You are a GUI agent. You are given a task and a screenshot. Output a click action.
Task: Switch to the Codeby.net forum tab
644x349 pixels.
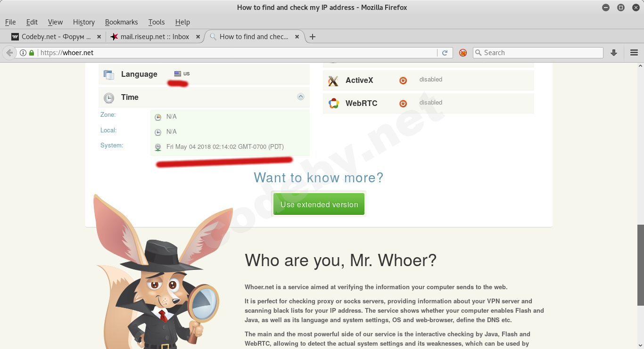point(56,37)
